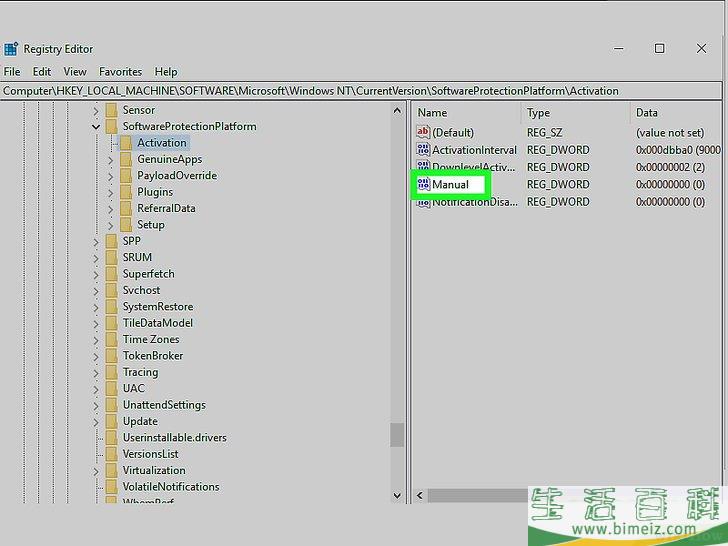Click the ActivationInterval DWORD icon

click(423, 150)
